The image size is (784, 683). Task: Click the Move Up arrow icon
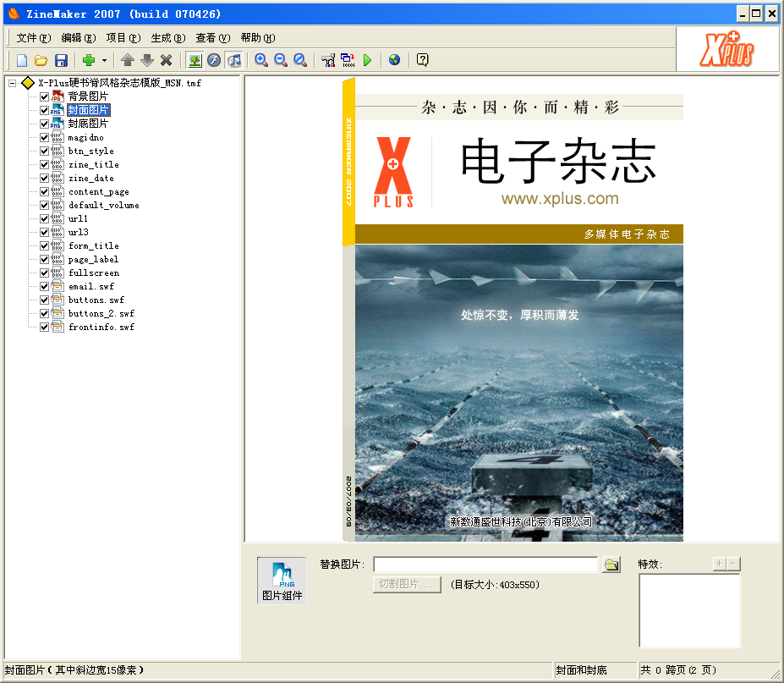click(128, 61)
